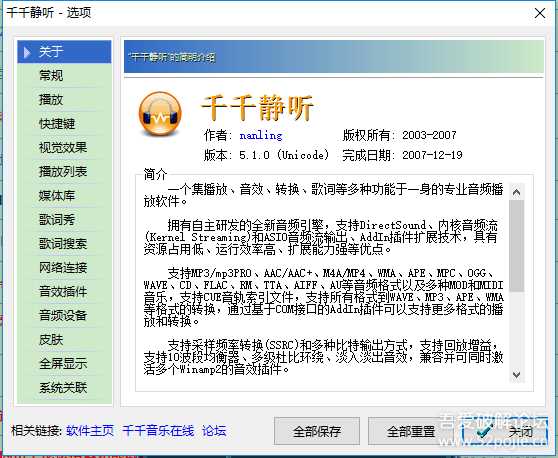Open author link nanling
This screenshot has width=558, height=458.
[261, 135]
